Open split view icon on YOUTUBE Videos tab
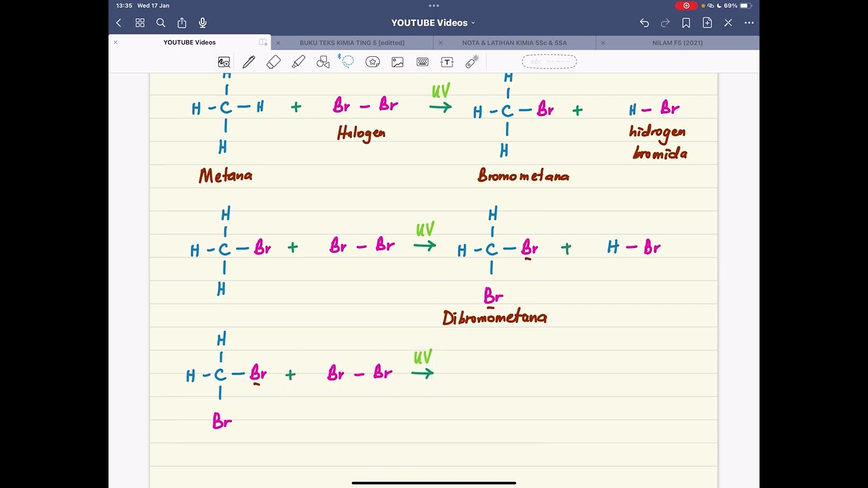Screen dimensions: 868x488 [x=263, y=43]
